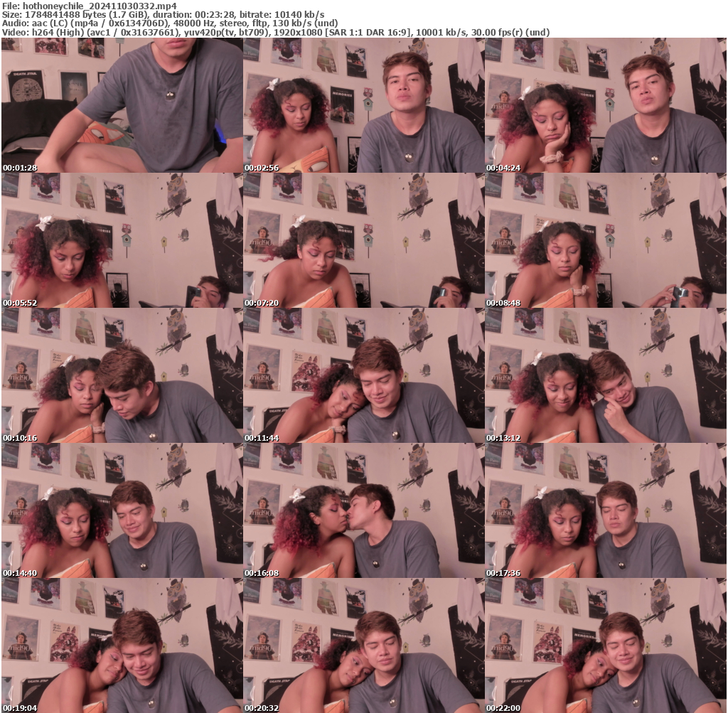Click the 00:07:20 preview frame
This screenshot has width=728, height=713.
[x=364, y=240]
